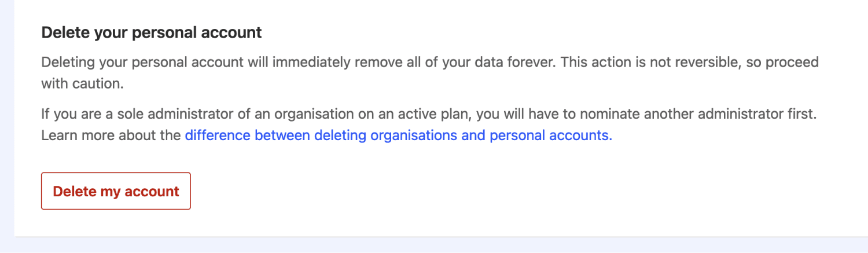Click the lavender strip left of the card

pos(6,116)
